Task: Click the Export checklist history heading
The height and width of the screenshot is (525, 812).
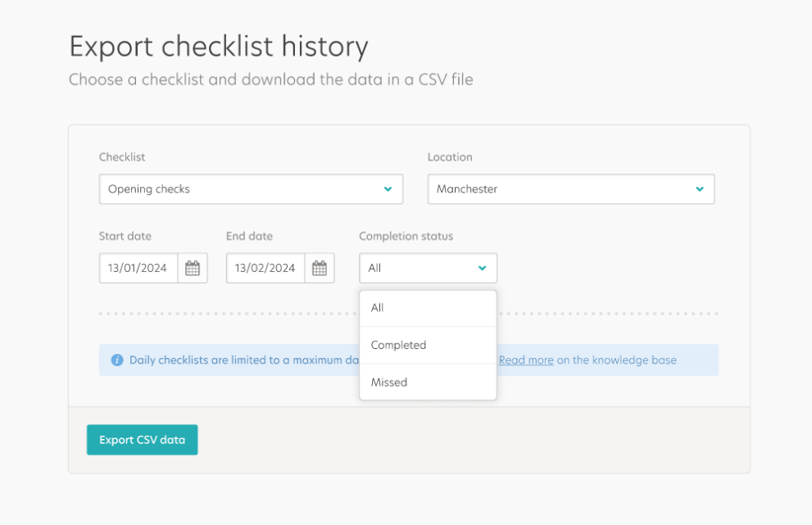Action: [219, 47]
